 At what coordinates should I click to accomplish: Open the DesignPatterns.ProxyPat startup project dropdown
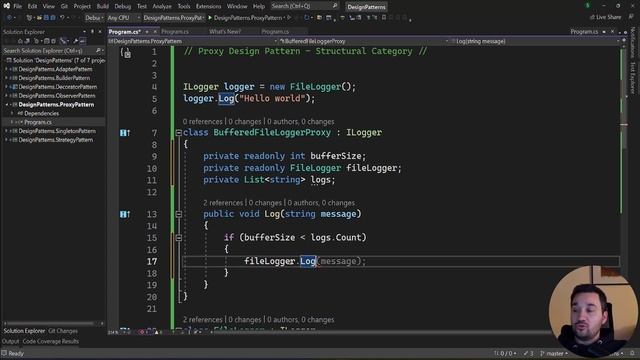[173, 18]
